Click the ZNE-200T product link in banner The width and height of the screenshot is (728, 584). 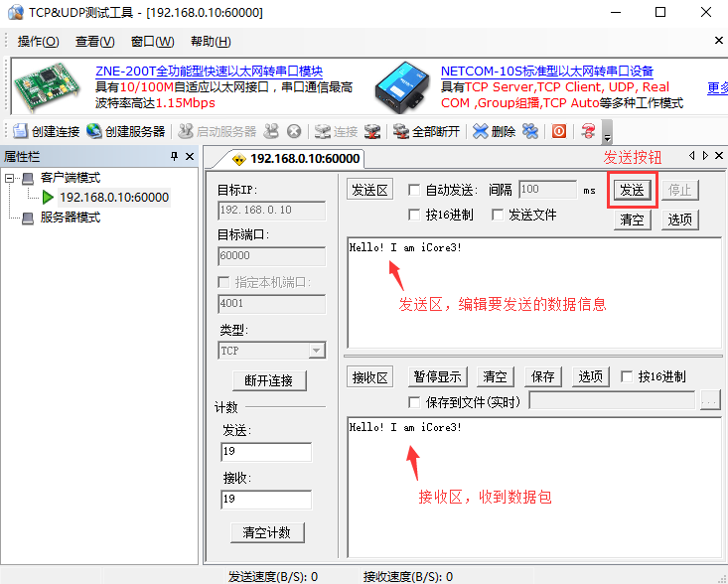209,72
